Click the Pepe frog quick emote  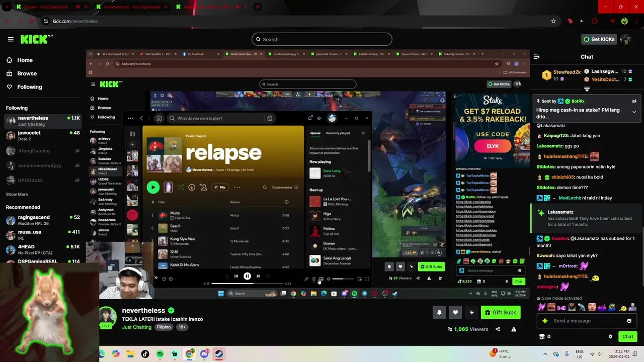pos(612,307)
